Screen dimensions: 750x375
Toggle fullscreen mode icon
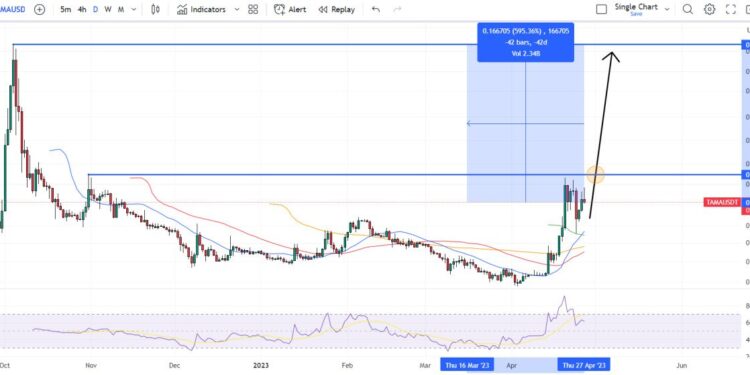pos(730,10)
